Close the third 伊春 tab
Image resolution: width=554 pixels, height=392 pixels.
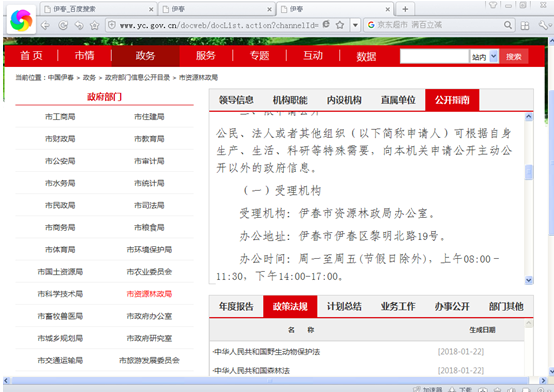(388, 10)
